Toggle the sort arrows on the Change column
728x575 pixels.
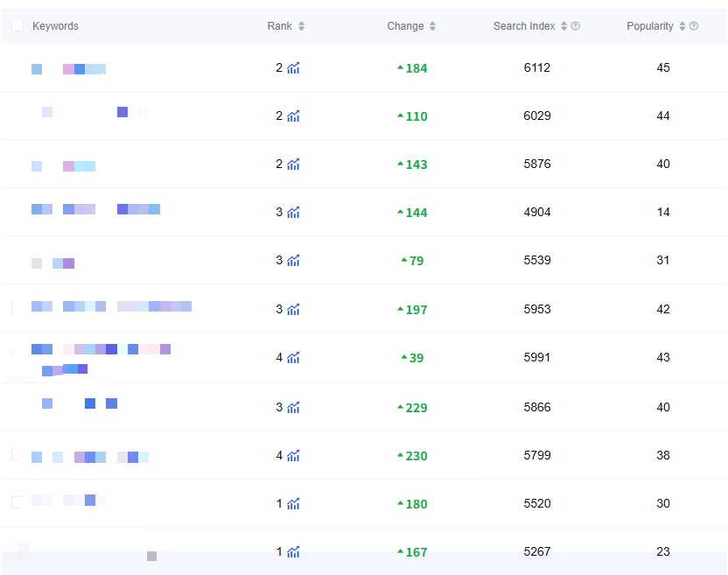click(432, 26)
